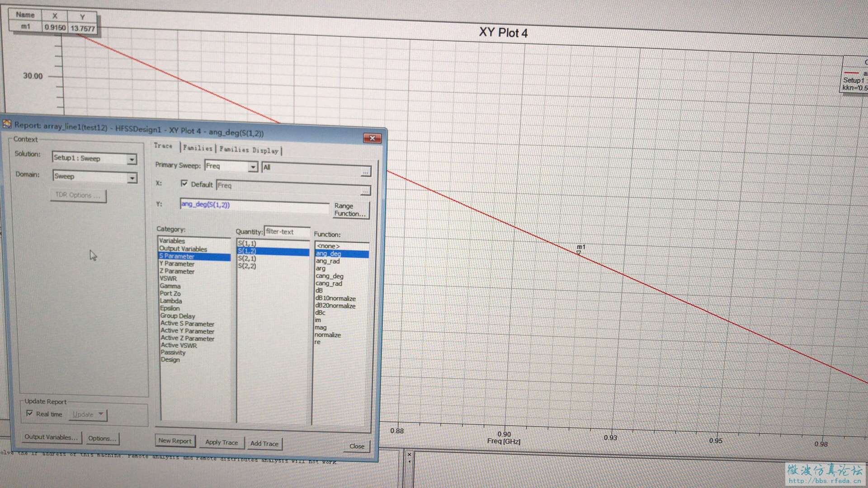868x488 pixels.
Task: Select dB function
Action: click(319, 291)
